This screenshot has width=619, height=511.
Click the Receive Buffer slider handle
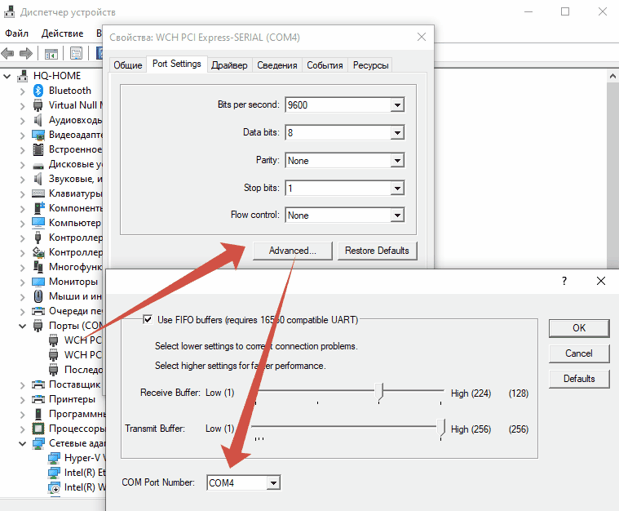[x=380, y=392]
